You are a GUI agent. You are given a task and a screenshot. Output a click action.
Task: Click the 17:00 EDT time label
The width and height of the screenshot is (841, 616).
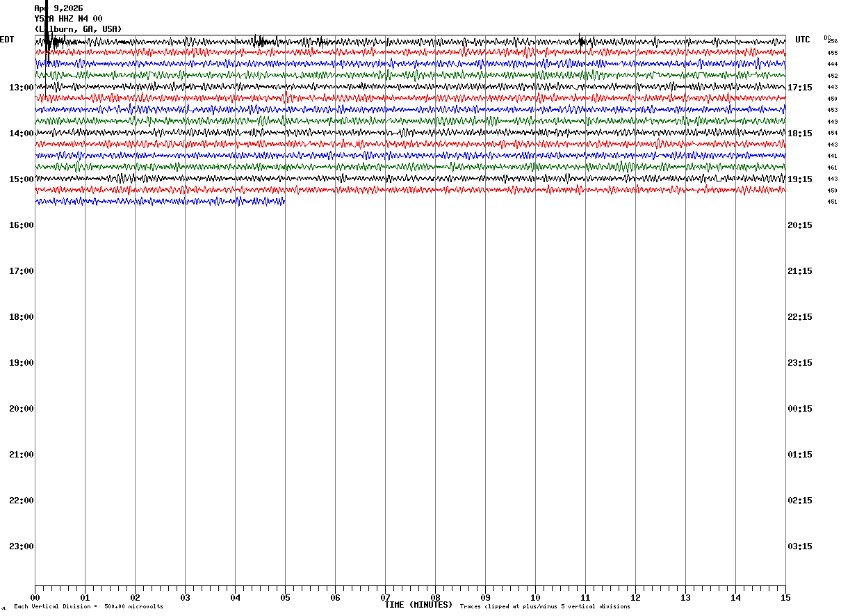tap(22, 271)
